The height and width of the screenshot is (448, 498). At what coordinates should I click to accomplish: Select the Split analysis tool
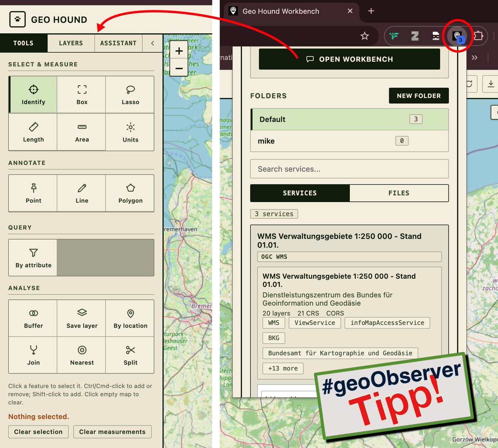coord(130,355)
